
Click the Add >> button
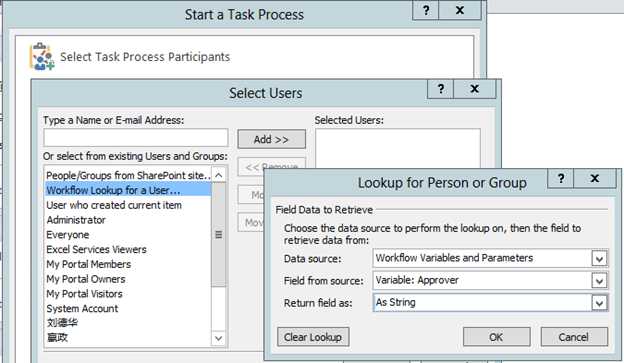pos(271,139)
